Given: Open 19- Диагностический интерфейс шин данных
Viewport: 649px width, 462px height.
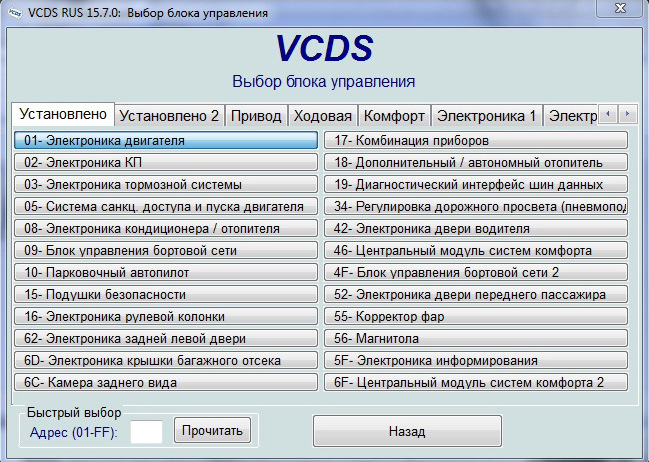Looking at the screenshot, I should click(476, 184).
